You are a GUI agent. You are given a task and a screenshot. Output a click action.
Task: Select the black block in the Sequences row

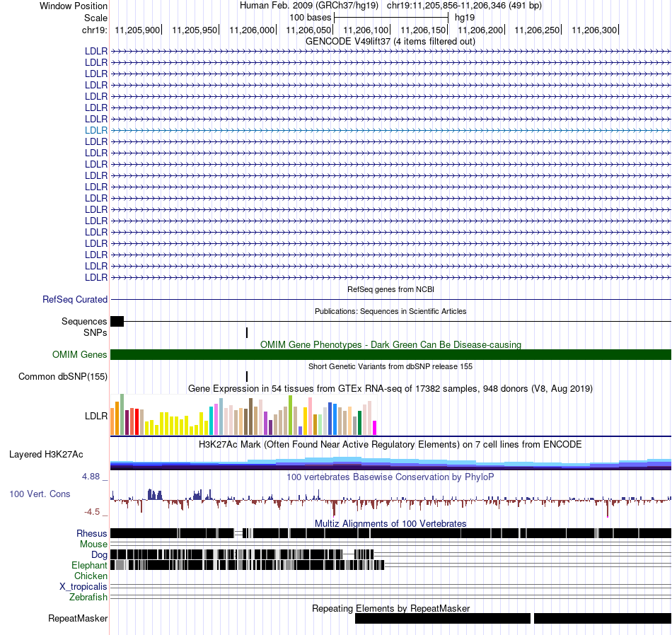tap(117, 321)
